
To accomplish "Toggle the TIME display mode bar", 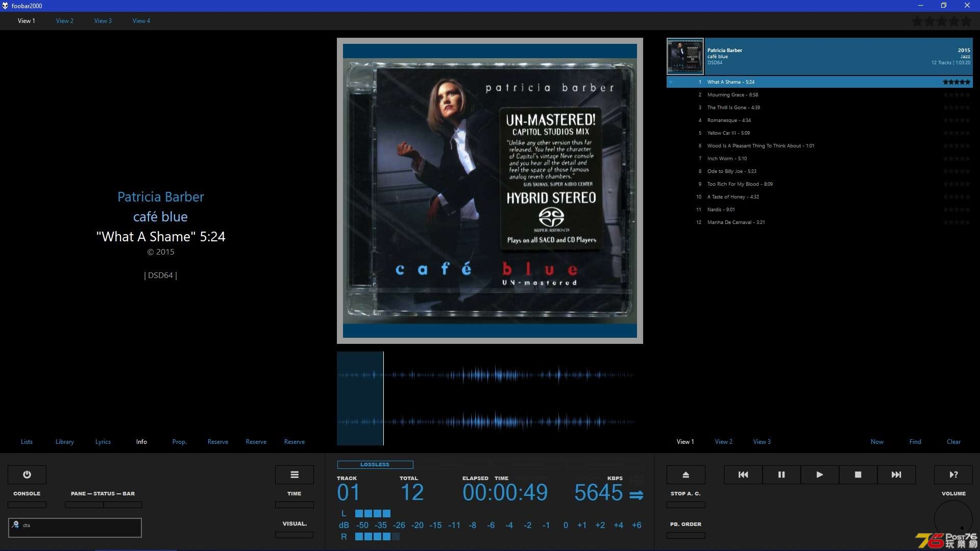I will 295,505.
